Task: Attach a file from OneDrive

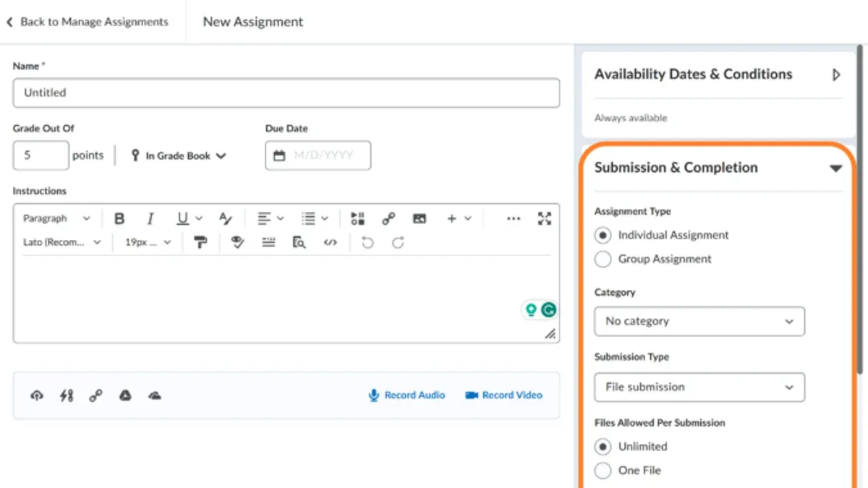Action: coord(154,395)
